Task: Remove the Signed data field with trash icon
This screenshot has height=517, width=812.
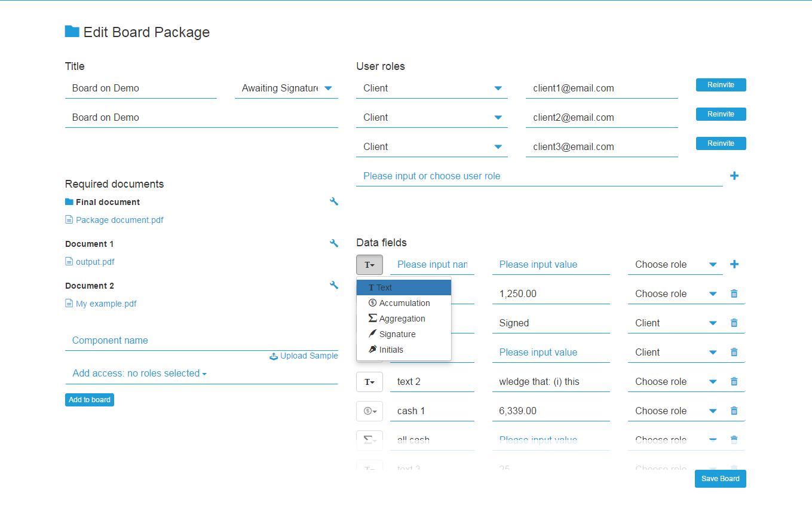Action: [x=734, y=322]
